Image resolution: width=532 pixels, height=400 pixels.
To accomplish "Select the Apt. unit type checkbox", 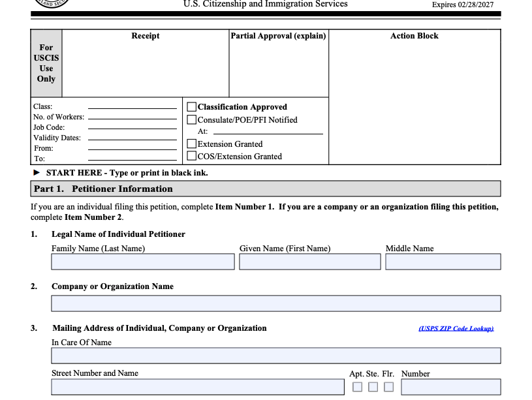I will [357, 387].
